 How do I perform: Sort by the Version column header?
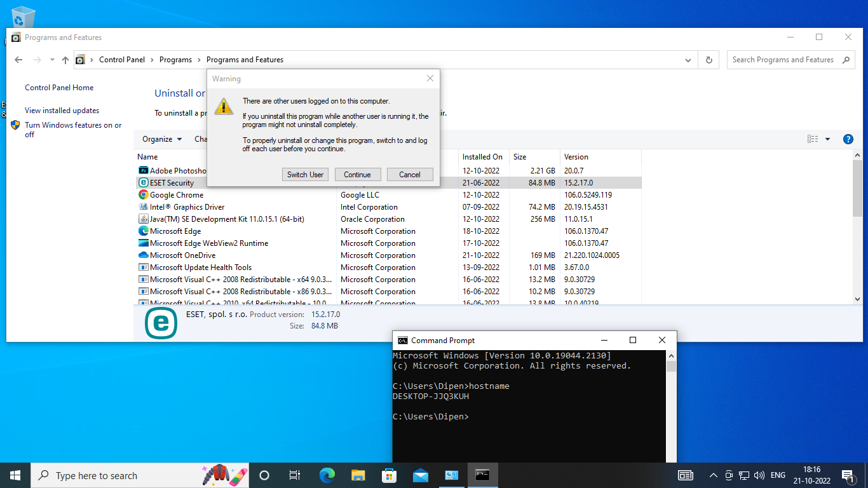[600, 157]
